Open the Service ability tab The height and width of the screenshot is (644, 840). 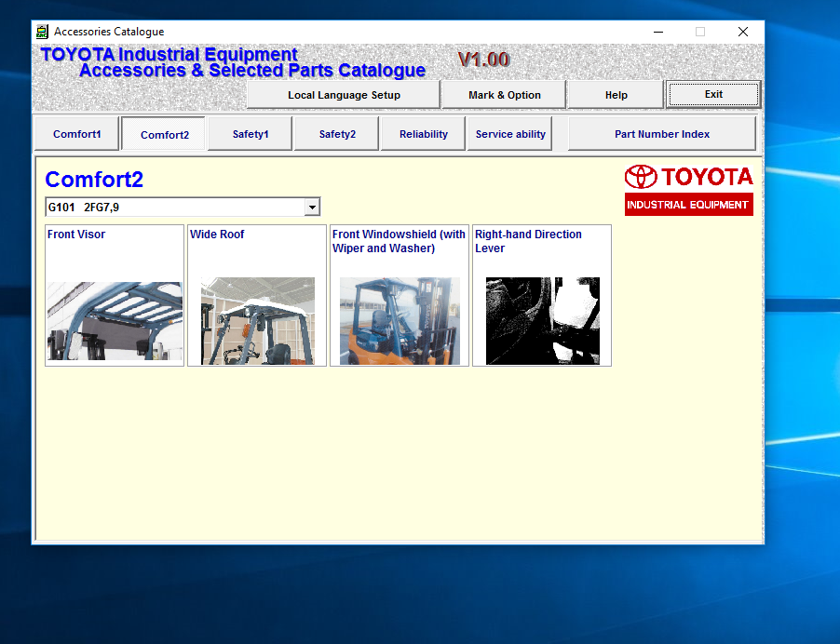pos(510,134)
